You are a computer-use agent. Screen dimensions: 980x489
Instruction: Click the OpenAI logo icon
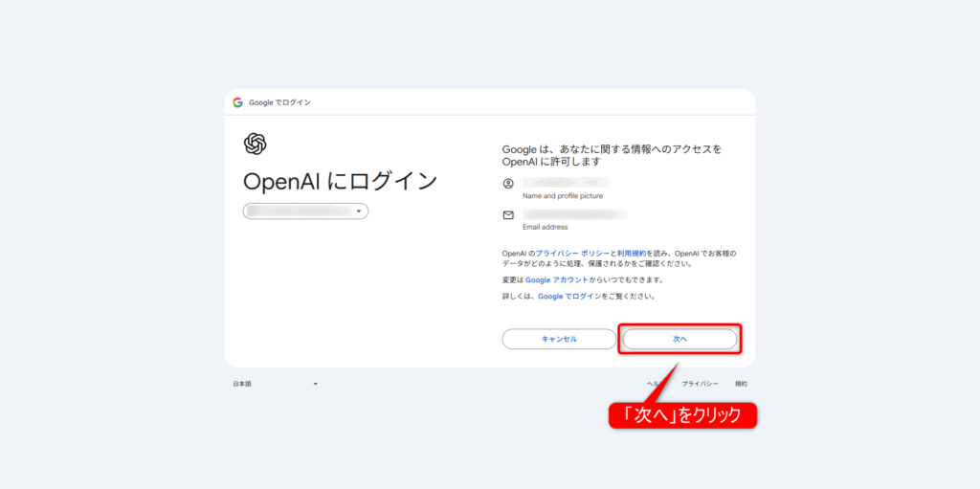coord(255,144)
